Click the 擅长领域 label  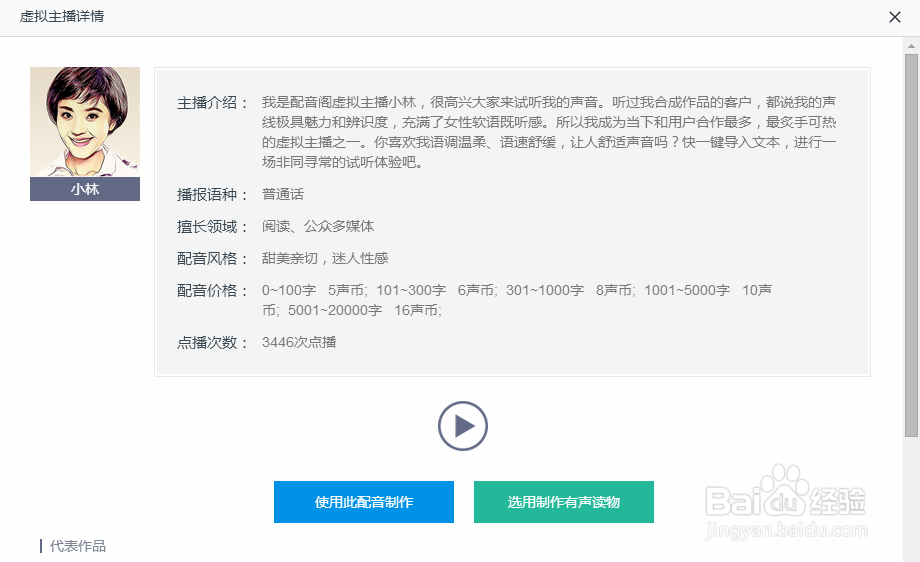212,226
